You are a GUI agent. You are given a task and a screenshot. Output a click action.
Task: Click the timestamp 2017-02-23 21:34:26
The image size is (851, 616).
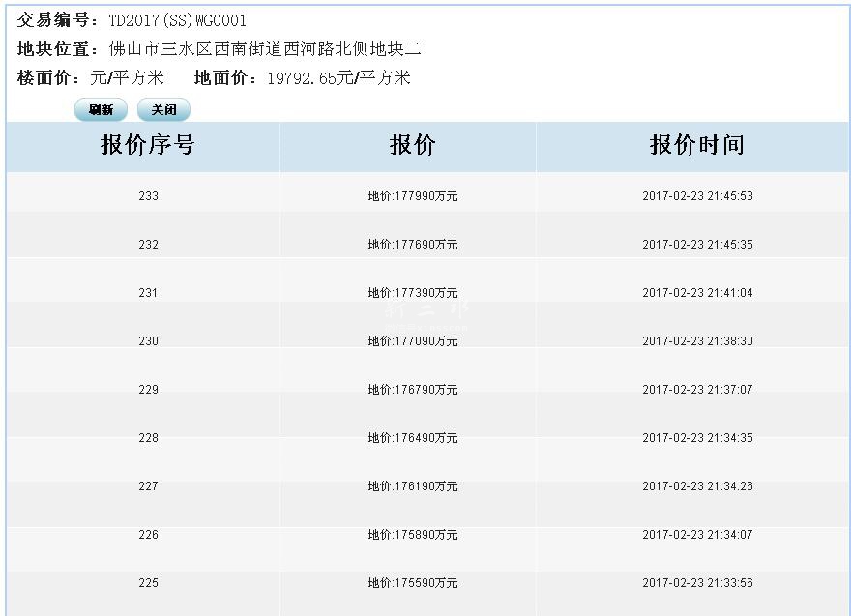[697, 486]
